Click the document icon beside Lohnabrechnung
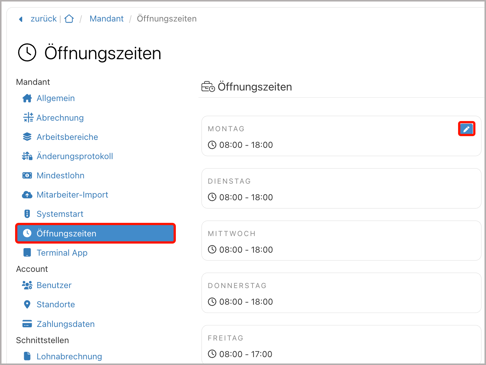Image resolution: width=486 pixels, height=365 pixels. pos(27,356)
